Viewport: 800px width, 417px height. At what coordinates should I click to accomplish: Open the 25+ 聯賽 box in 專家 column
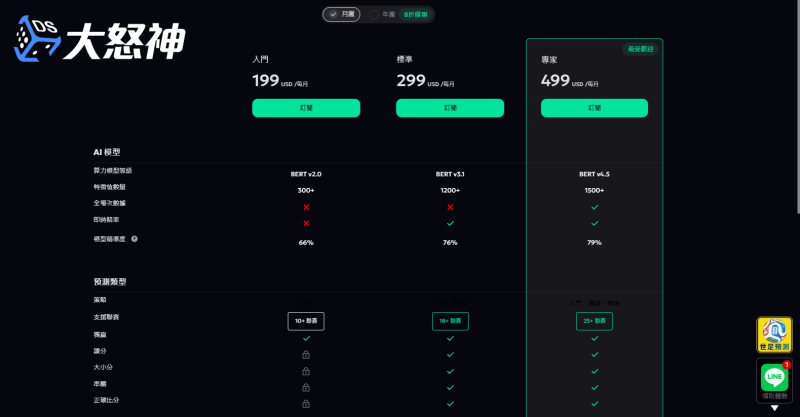(x=594, y=321)
